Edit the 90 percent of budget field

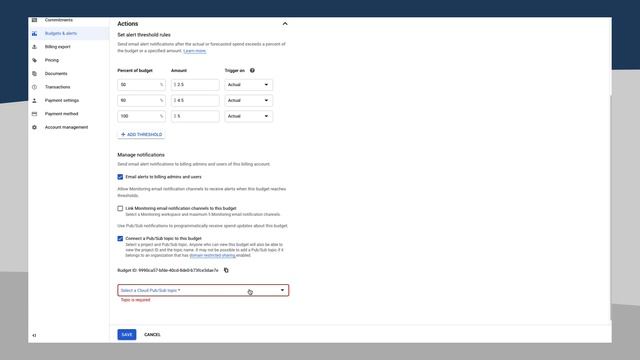click(x=141, y=100)
